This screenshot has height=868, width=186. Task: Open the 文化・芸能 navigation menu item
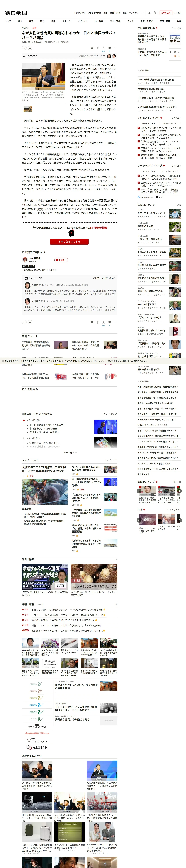click(115, 21)
